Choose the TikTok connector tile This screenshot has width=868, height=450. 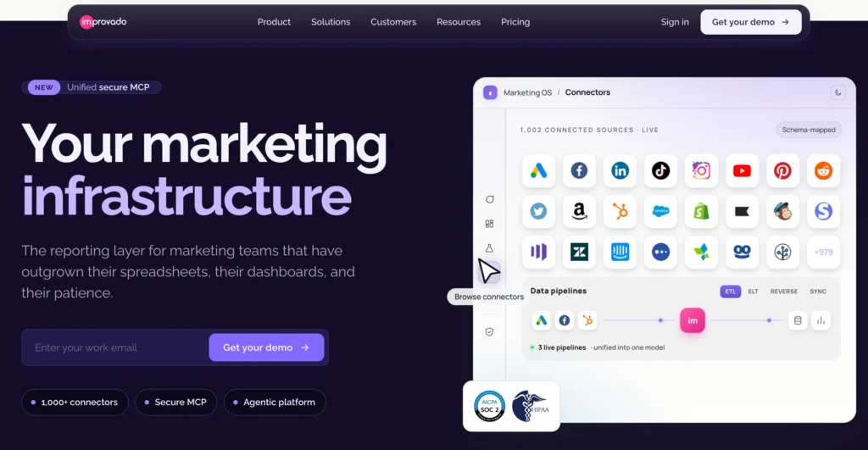pyautogui.click(x=660, y=170)
